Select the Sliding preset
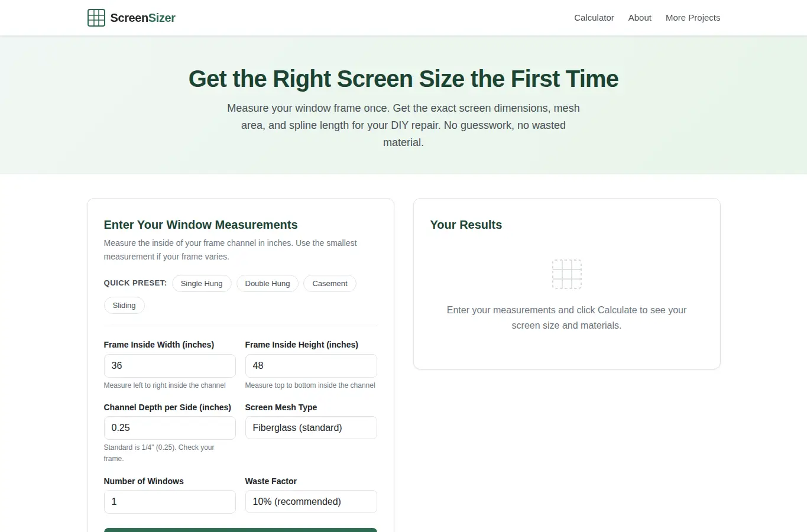Image resolution: width=807 pixels, height=532 pixels. pos(124,306)
